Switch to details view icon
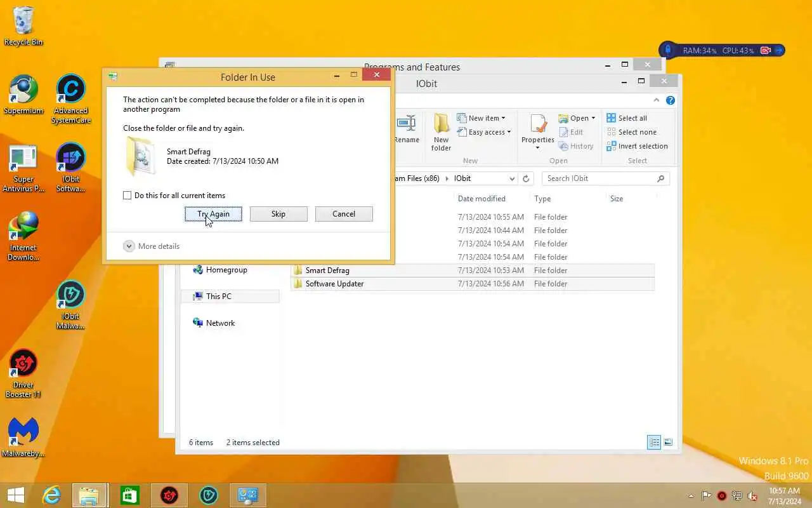Image resolution: width=812 pixels, height=508 pixels. pos(654,442)
